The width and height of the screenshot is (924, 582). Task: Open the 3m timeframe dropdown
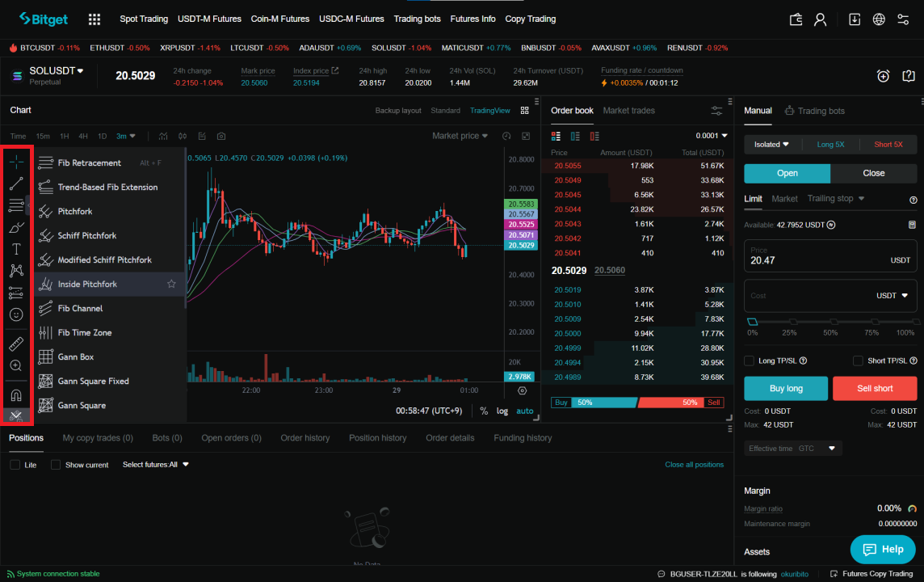click(x=125, y=137)
